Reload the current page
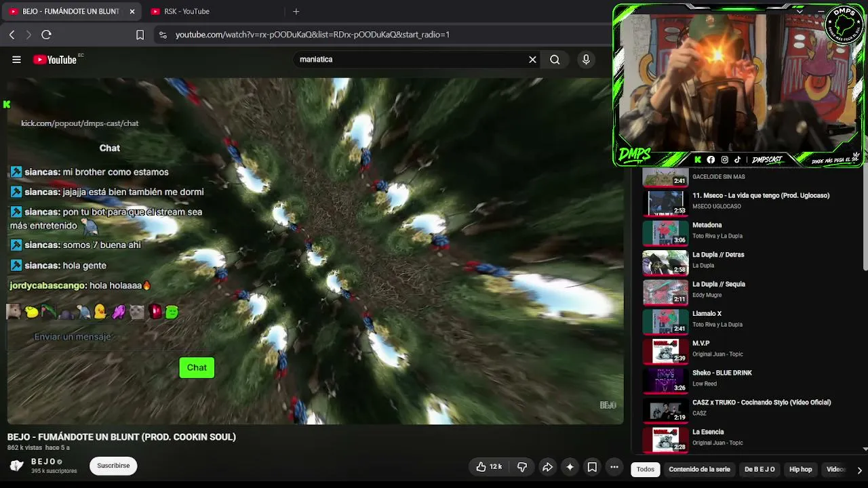868x488 pixels. 46,35
